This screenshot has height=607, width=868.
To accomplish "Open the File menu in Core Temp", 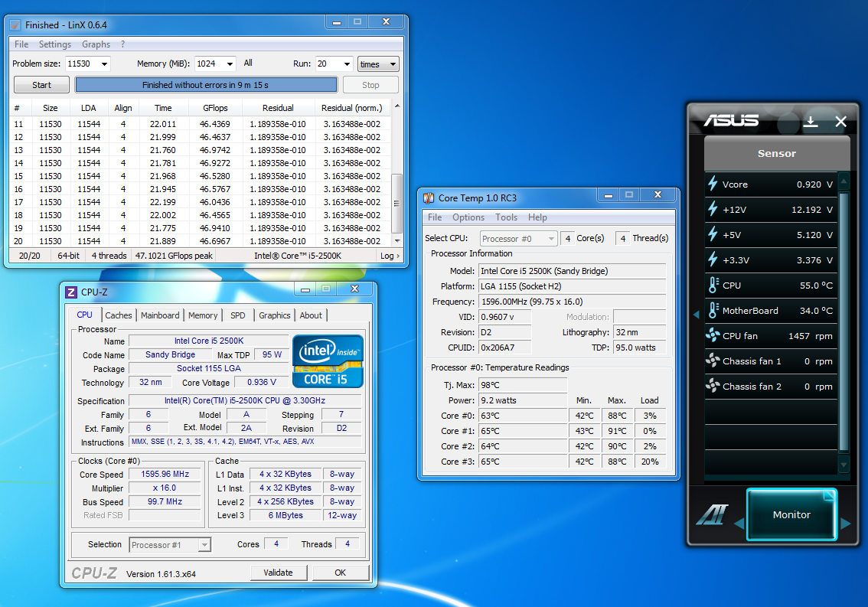I will (x=435, y=217).
